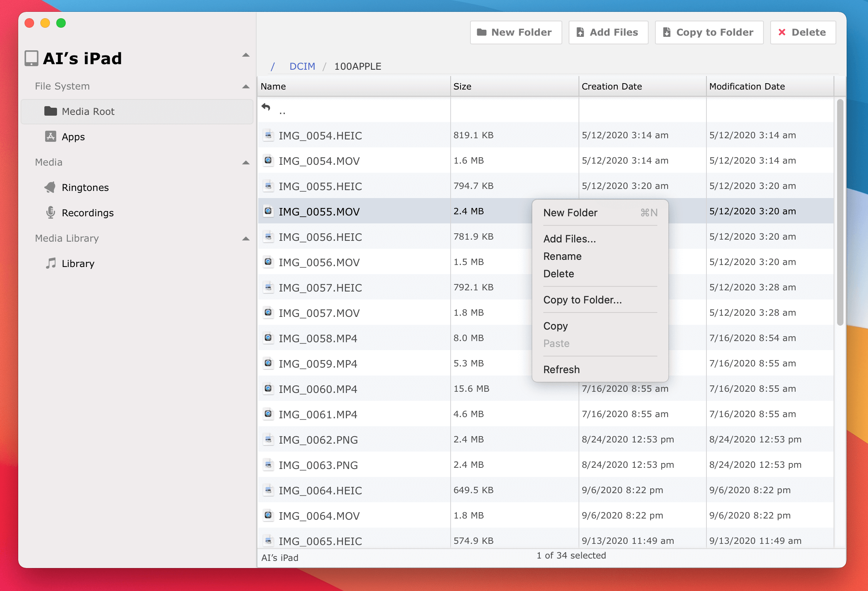The width and height of the screenshot is (868, 591).
Task: Open Ringtones via the bell icon
Action: coord(50,187)
